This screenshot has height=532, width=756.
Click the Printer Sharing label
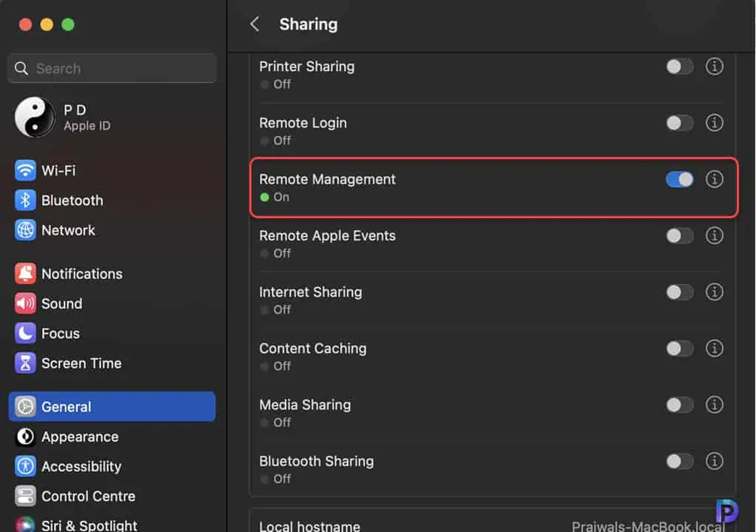[307, 67]
